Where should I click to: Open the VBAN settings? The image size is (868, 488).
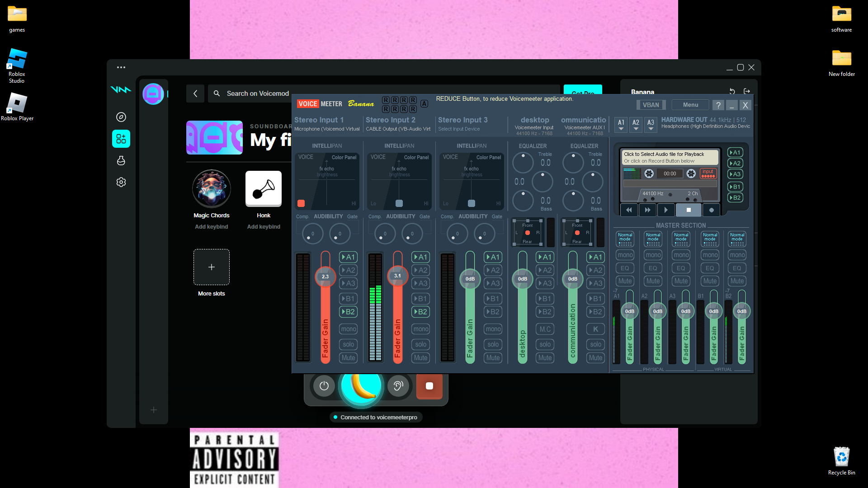[651, 105]
